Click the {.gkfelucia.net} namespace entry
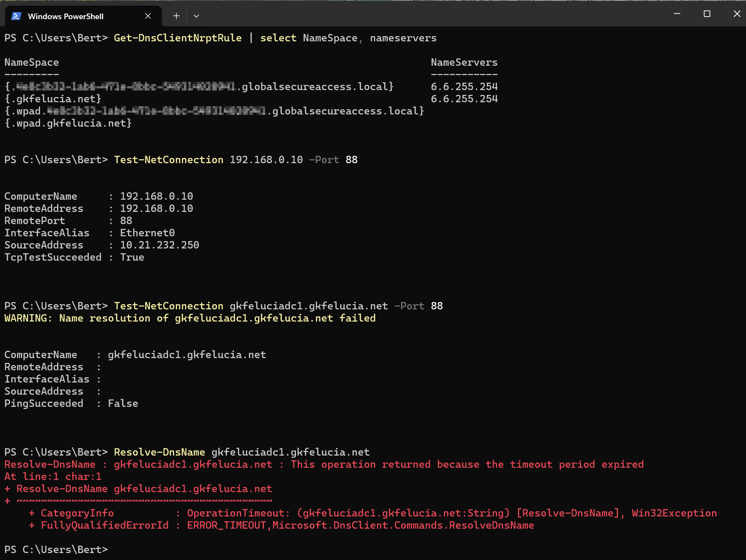The image size is (746, 560). click(53, 99)
